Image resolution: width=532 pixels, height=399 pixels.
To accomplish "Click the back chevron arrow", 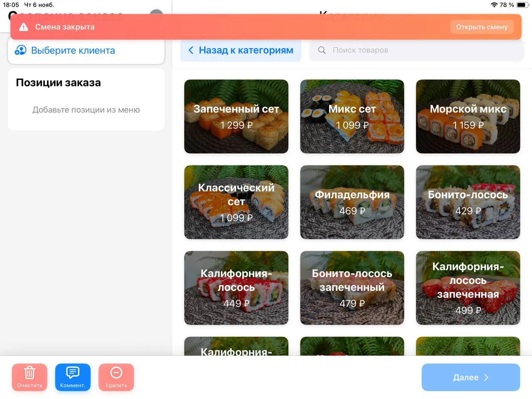I will pyautogui.click(x=191, y=50).
